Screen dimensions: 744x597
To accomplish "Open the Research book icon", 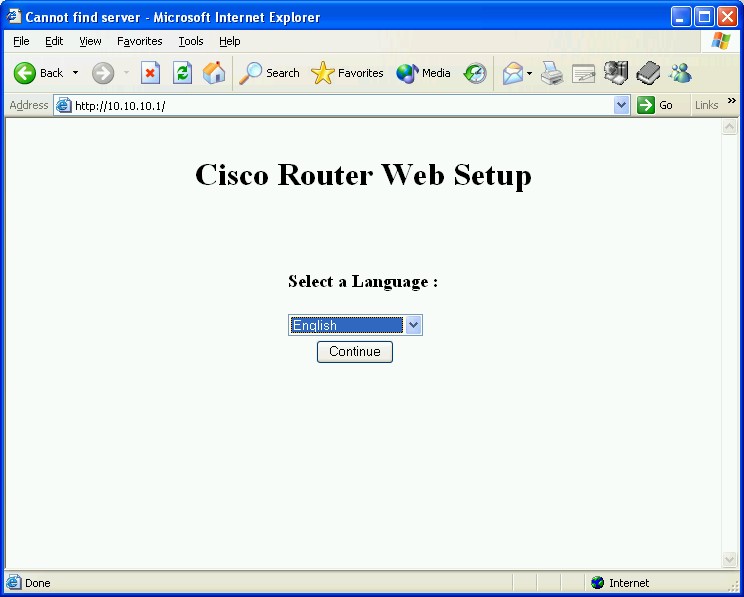I will pyautogui.click(x=648, y=73).
